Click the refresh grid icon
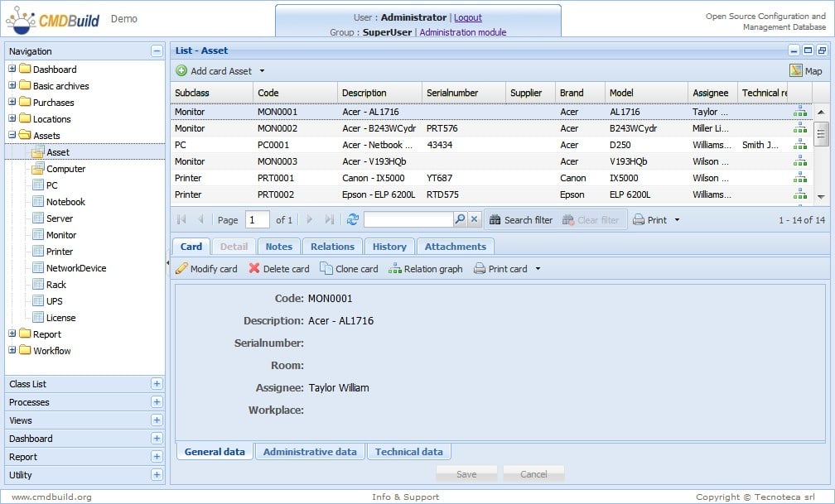Viewport: 835px width, 504px height. [x=353, y=220]
